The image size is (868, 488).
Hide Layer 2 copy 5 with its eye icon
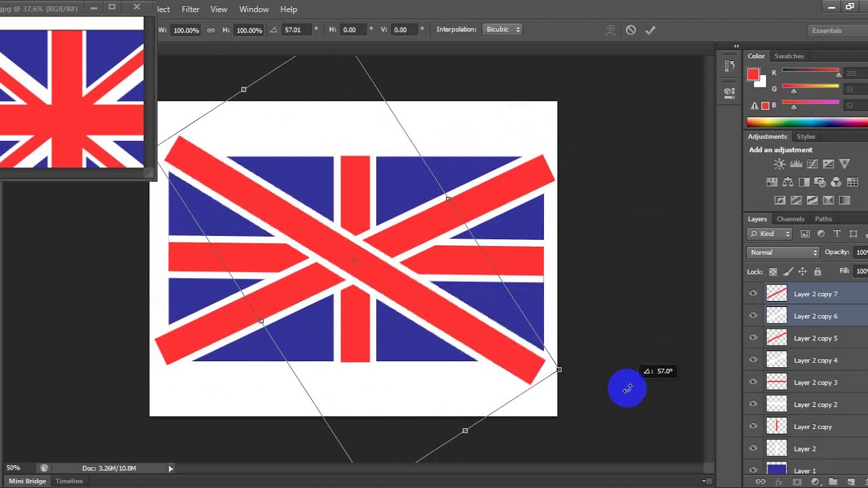pos(753,338)
